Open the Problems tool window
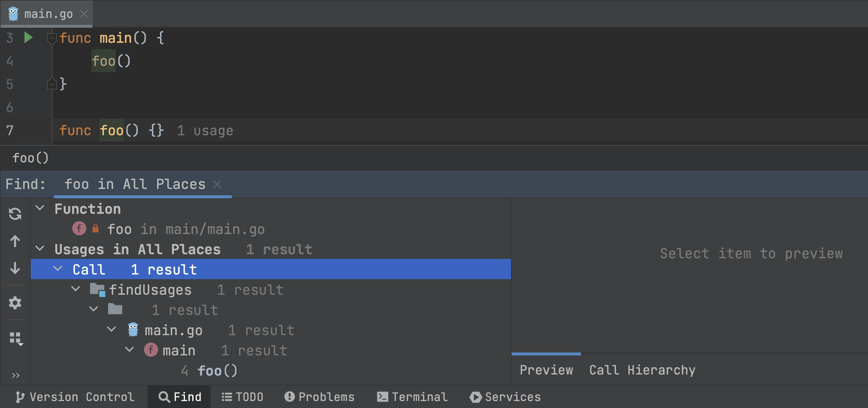 319,397
